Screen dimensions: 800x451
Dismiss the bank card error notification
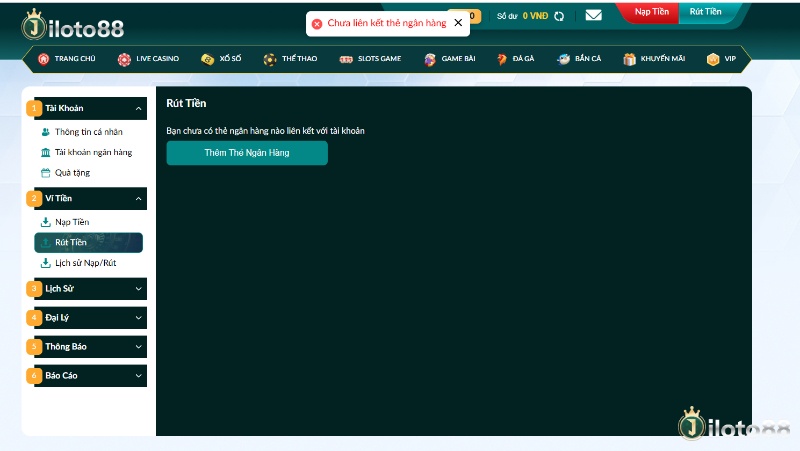[458, 23]
